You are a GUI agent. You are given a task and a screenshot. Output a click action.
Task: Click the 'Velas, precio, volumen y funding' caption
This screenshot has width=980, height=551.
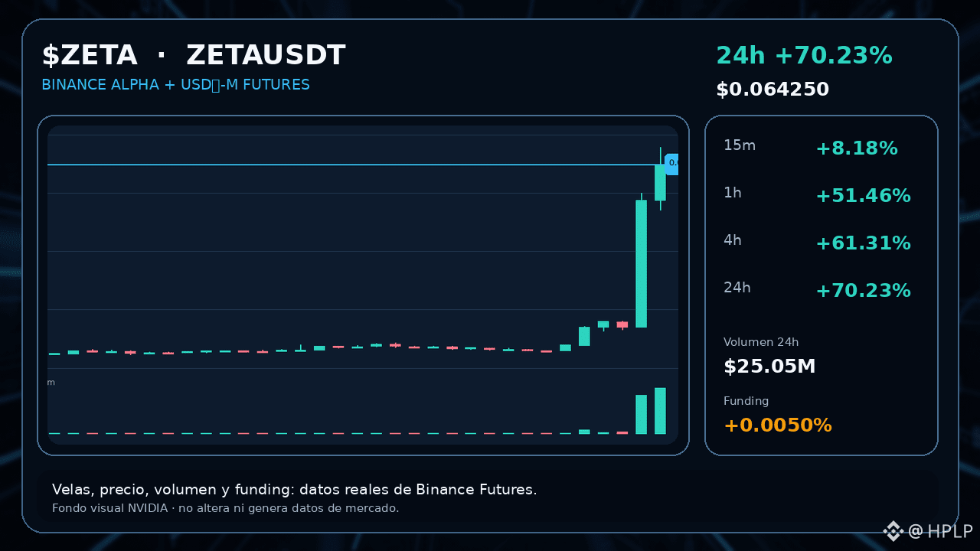[x=295, y=490]
